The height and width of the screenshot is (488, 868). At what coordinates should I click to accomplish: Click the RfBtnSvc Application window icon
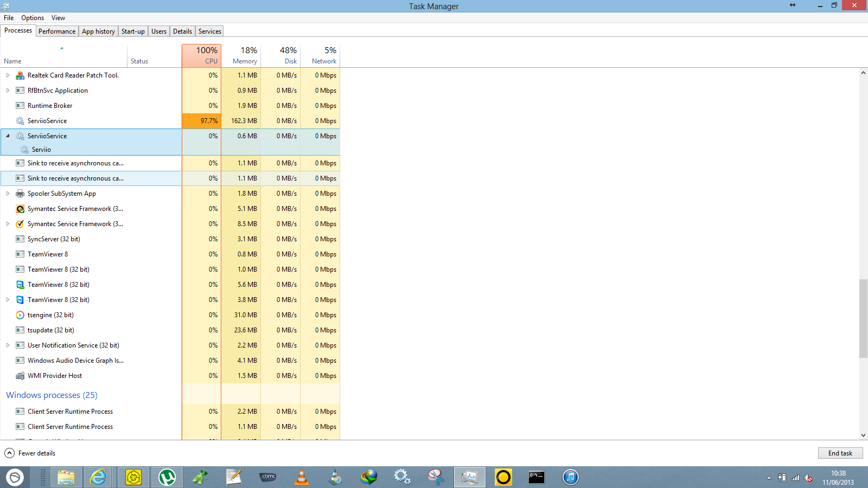[20, 91]
